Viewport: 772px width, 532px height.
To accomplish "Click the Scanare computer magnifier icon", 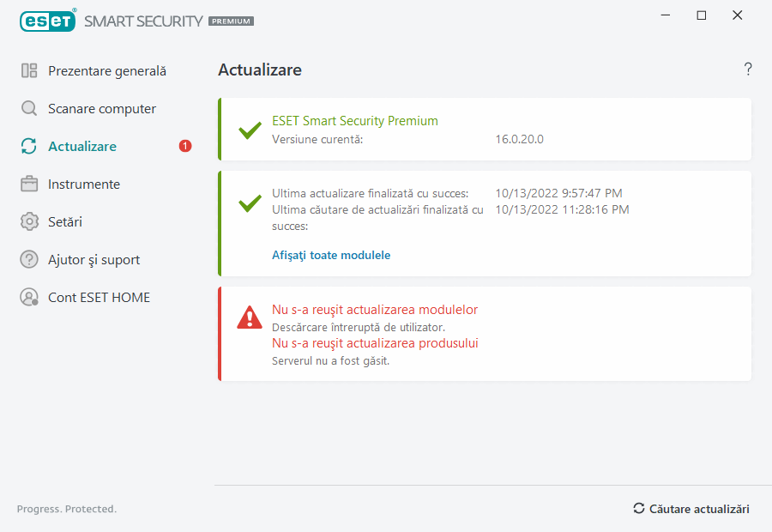I will click(29, 109).
